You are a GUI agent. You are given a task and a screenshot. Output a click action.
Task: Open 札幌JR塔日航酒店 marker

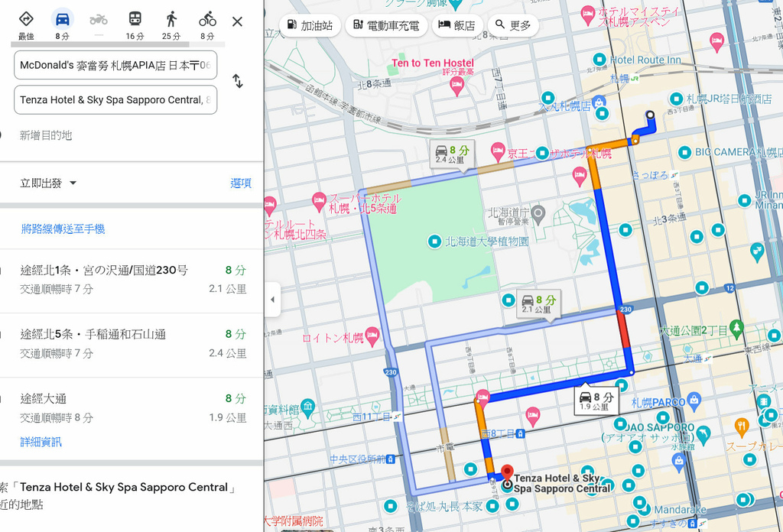(x=676, y=99)
